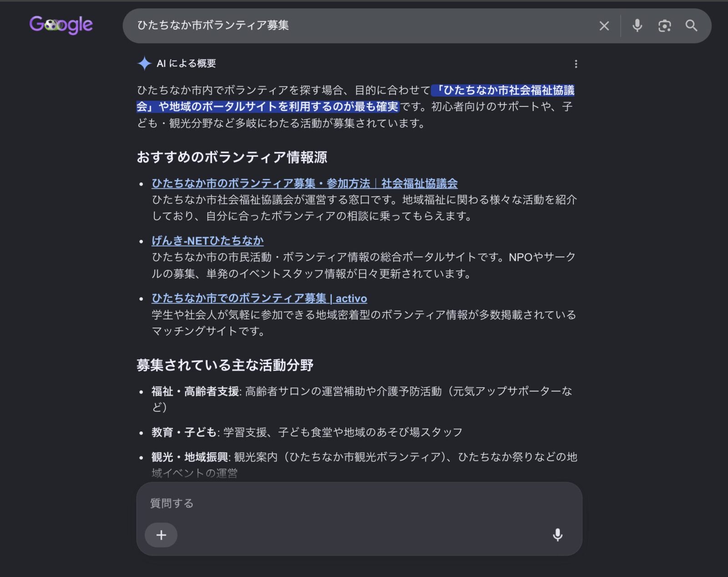
Task: Open the AI overview three-dot options menu
Action: (576, 64)
